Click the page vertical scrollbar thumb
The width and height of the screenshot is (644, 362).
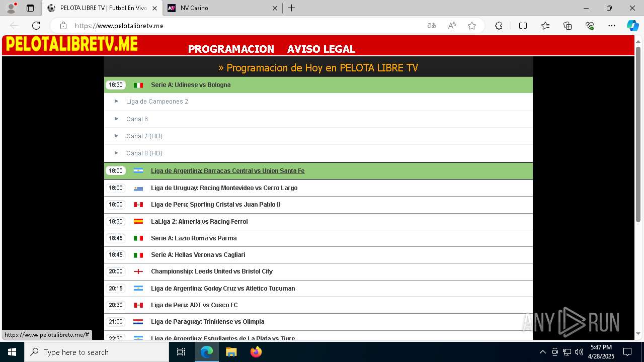coord(638,134)
